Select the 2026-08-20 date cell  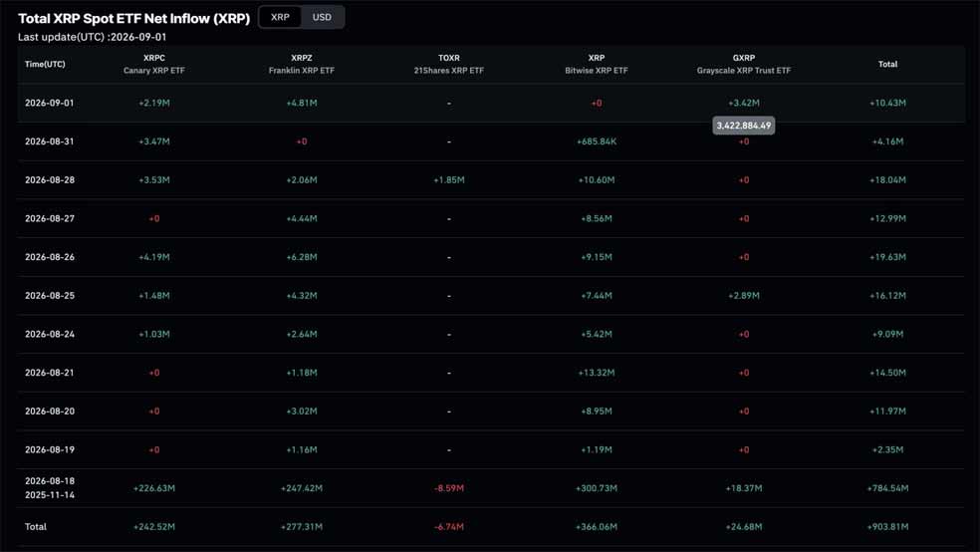click(x=50, y=412)
